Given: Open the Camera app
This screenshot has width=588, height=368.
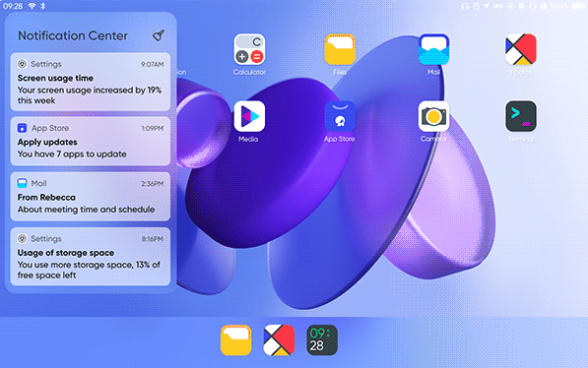Looking at the screenshot, I should point(434,116).
